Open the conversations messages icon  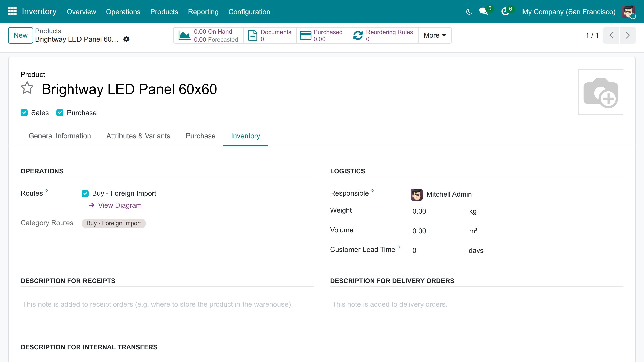(x=484, y=11)
